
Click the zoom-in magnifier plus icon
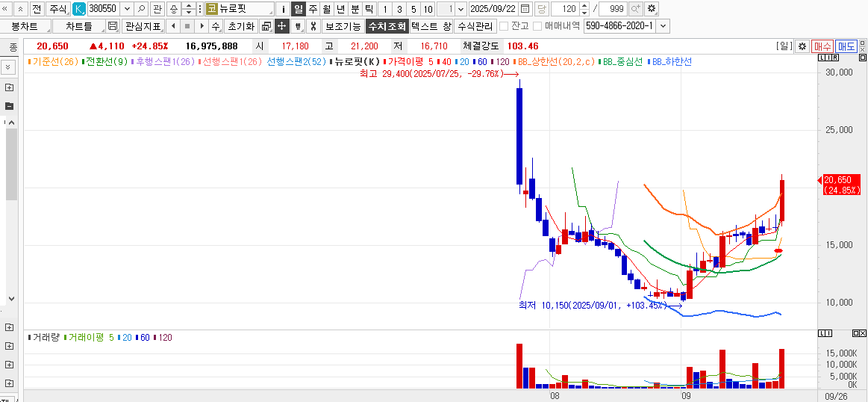click(635, 9)
